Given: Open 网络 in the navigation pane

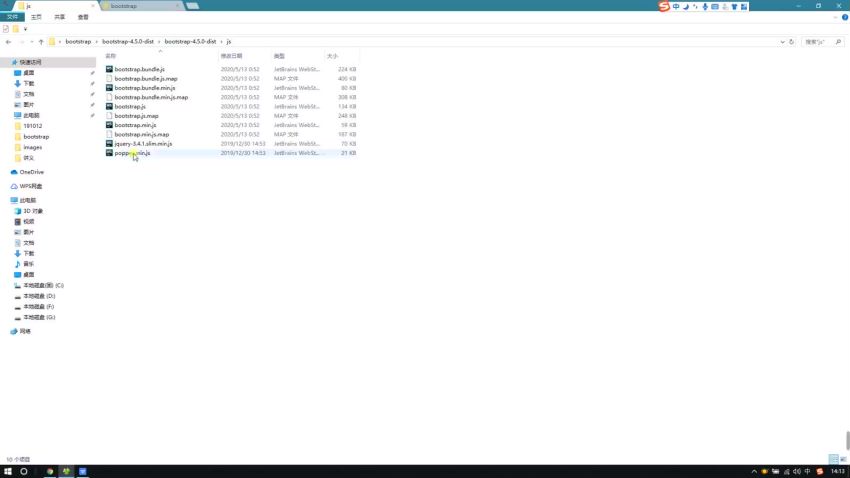Looking at the screenshot, I should (25, 332).
